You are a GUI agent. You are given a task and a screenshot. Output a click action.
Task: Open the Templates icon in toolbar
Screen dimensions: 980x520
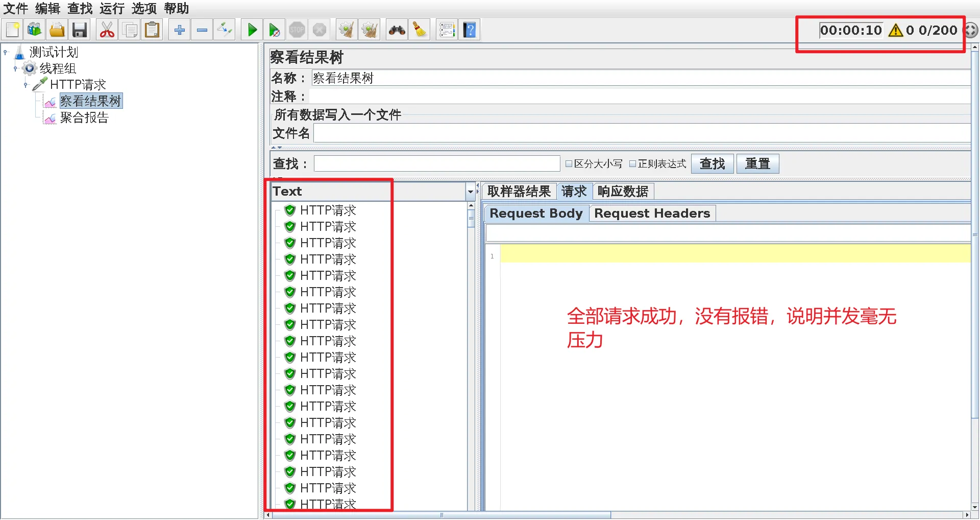coord(35,30)
